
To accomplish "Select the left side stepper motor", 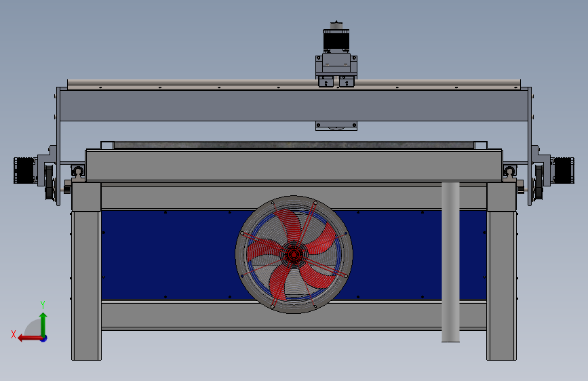I will 24,170.
